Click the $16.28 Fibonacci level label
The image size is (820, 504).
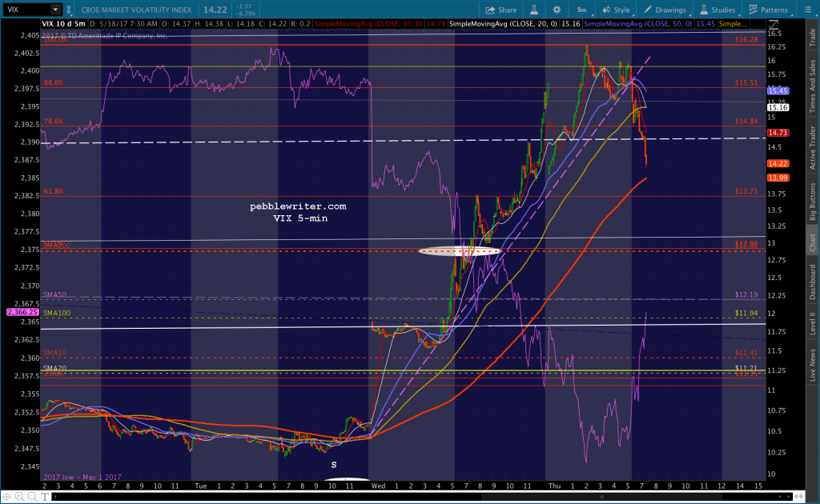click(746, 39)
